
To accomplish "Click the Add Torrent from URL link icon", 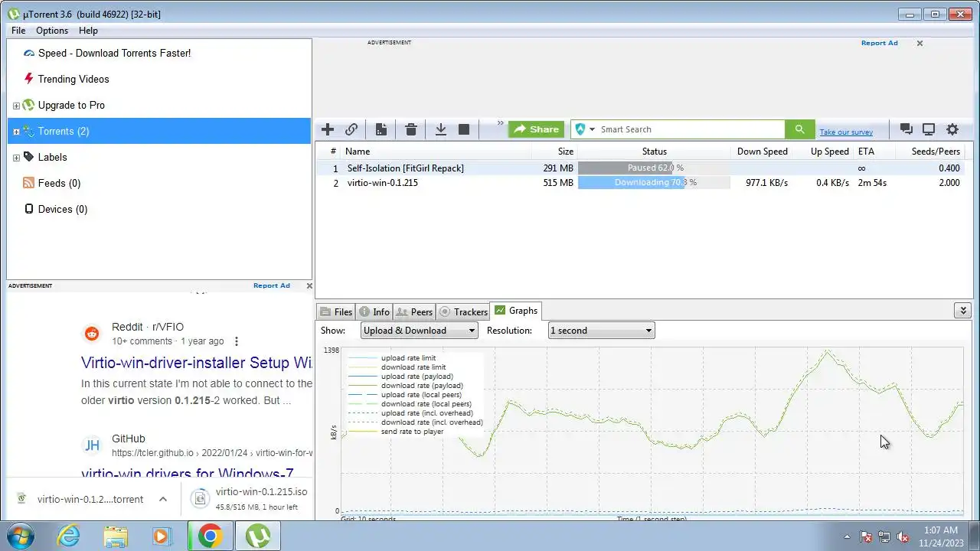I will point(351,129).
